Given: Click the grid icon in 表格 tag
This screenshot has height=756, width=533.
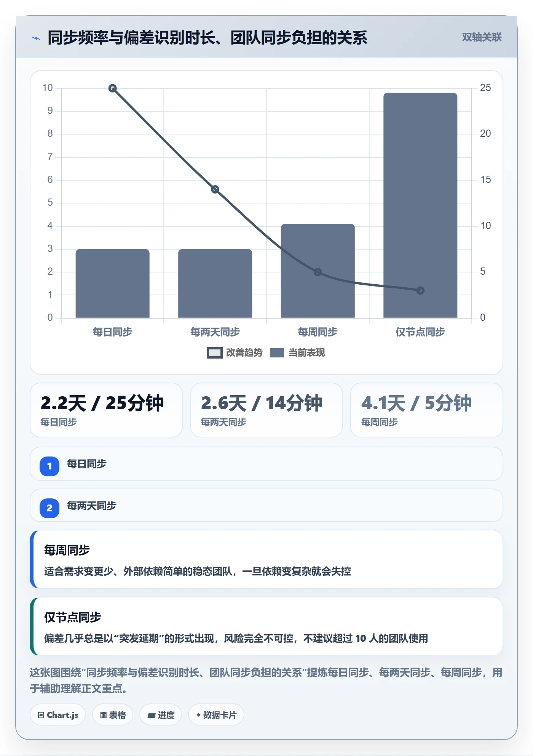Looking at the screenshot, I should pos(103,715).
